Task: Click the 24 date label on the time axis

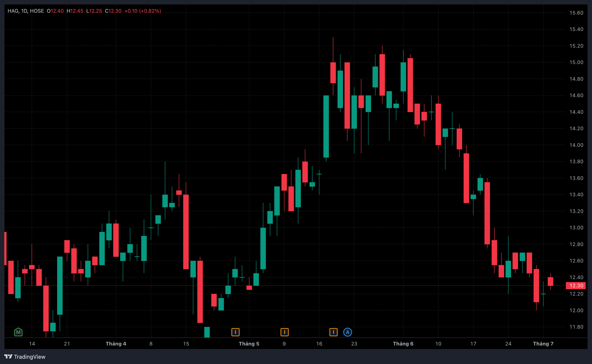Action: (x=508, y=344)
